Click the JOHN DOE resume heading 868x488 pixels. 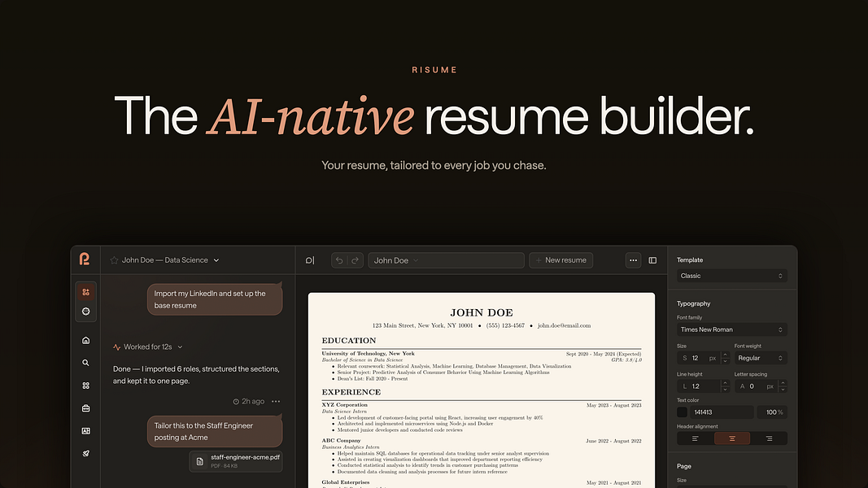pos(482,312)
